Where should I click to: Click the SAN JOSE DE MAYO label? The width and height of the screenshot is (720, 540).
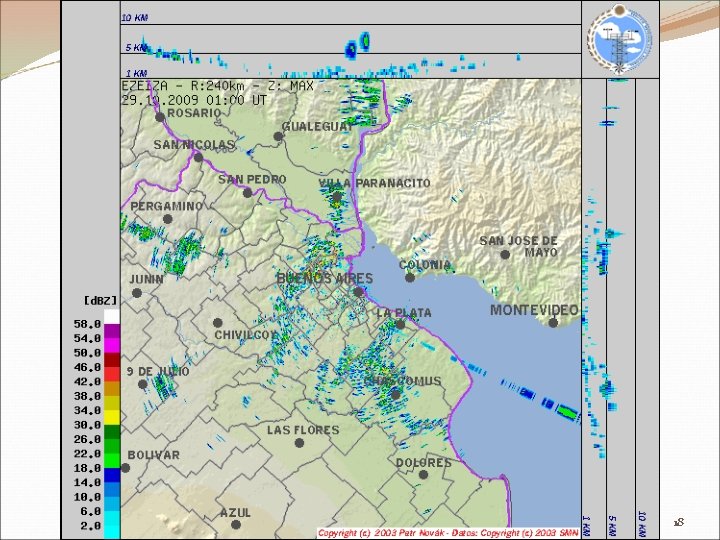519,246
